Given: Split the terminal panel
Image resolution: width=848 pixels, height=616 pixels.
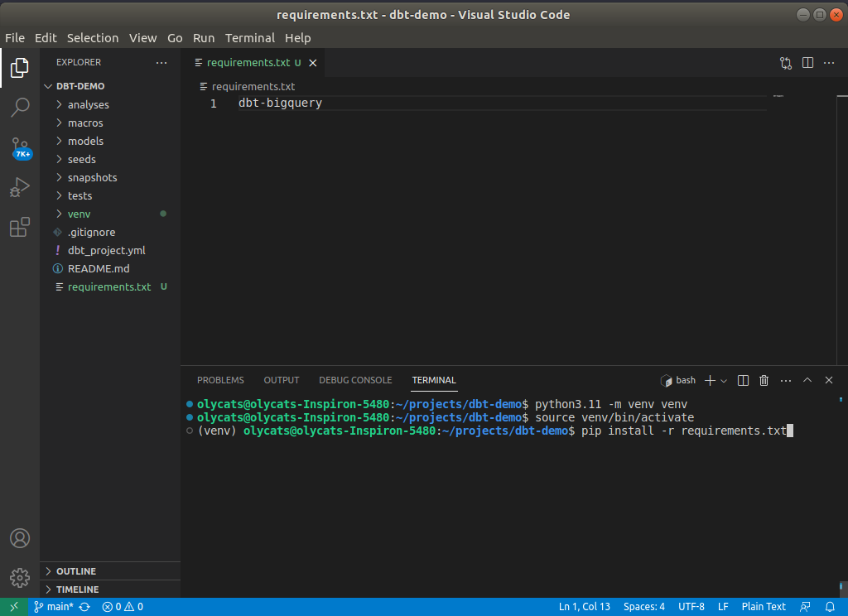Looking at the screenshot, I should (743, 381).
